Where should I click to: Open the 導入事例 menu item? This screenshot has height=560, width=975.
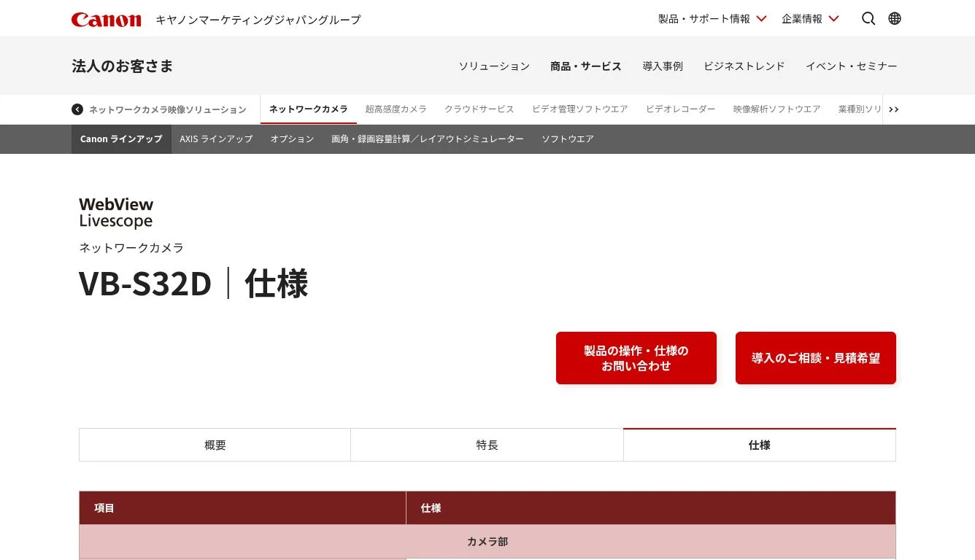pyautogui.click(x=663, y=66)
